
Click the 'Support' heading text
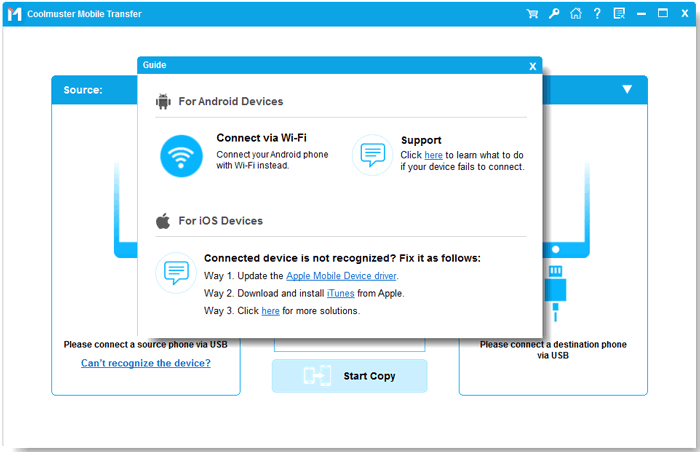421,140
